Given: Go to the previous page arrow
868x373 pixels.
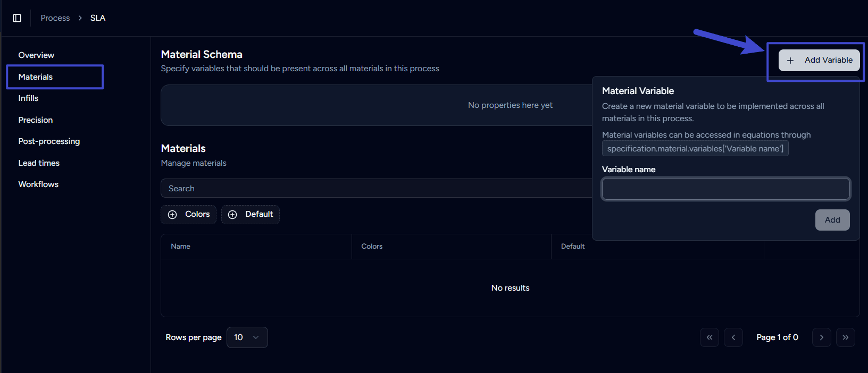Looking at the screenshot, I should (x=733, y=337).
